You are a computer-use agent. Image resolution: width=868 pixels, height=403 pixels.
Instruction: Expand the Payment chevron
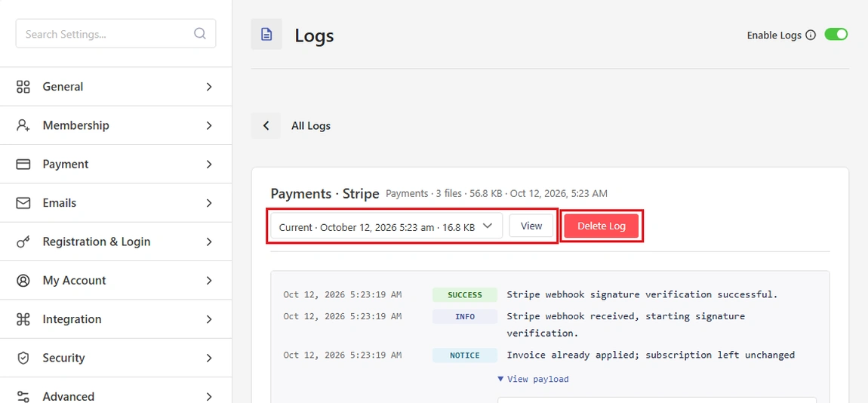pyautogui.click(x=208, y=165)
